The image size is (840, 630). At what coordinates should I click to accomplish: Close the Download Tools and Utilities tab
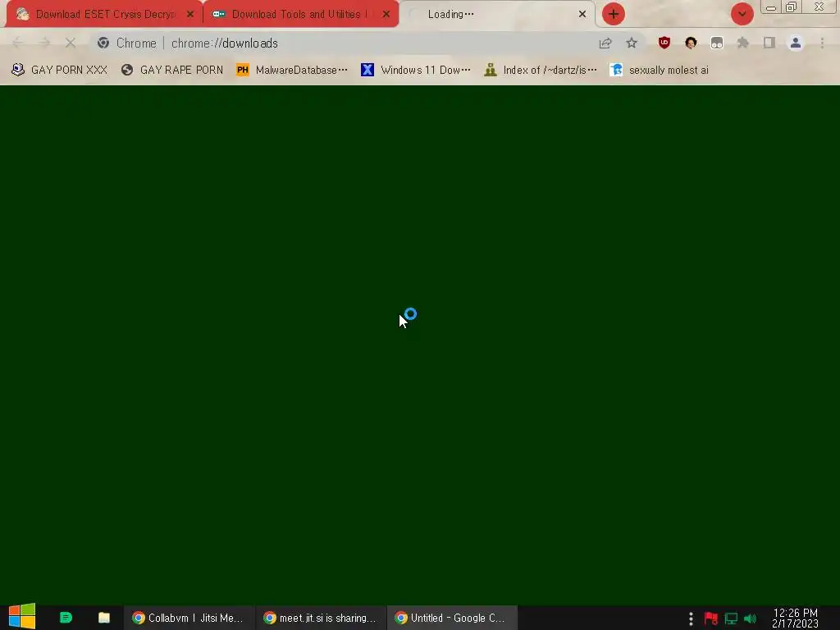[386, 15]
